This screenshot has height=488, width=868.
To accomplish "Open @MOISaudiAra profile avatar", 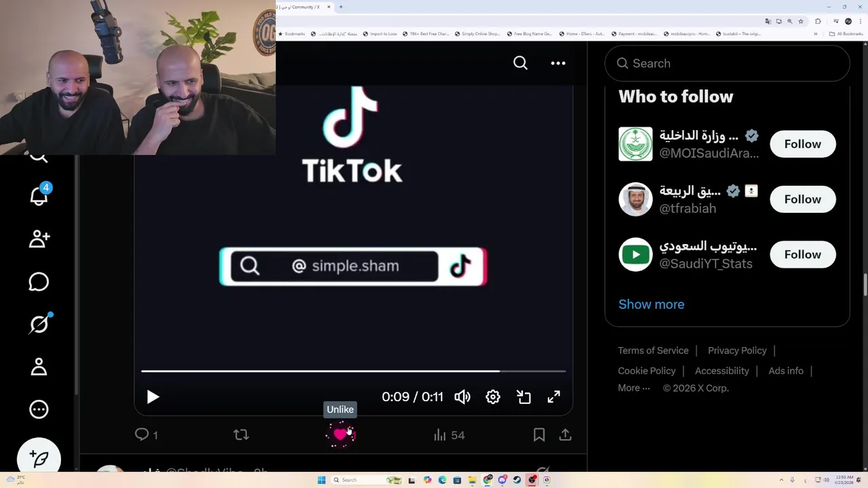I will click(x=635, y=144).
